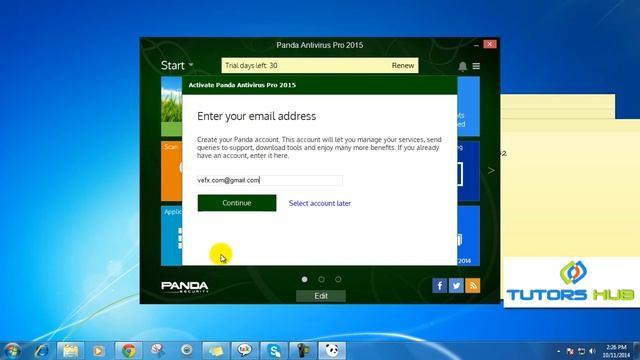Image resolution: width=640 pixels, height=360 pixels.
Task: Select the first page dot indicator
Action: (304, 280)
